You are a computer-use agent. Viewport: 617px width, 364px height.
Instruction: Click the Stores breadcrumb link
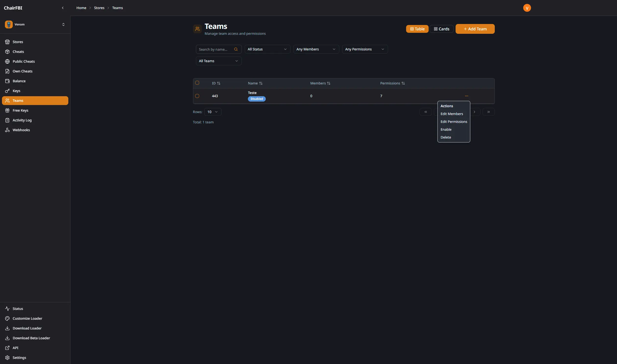click(99, 8)
